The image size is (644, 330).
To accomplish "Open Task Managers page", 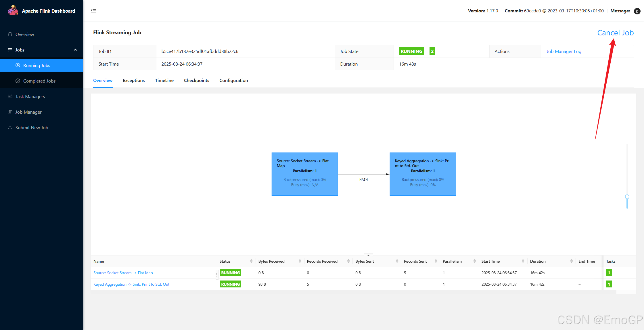I will [41, 96].
